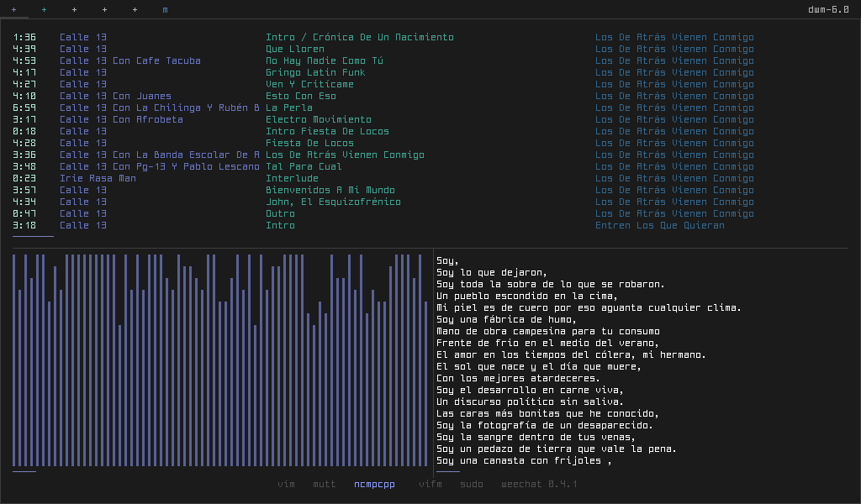Viewport: 861px width, 504px height.
Task: Open the vifm entry in bottom bar
Action: (430, 484)
